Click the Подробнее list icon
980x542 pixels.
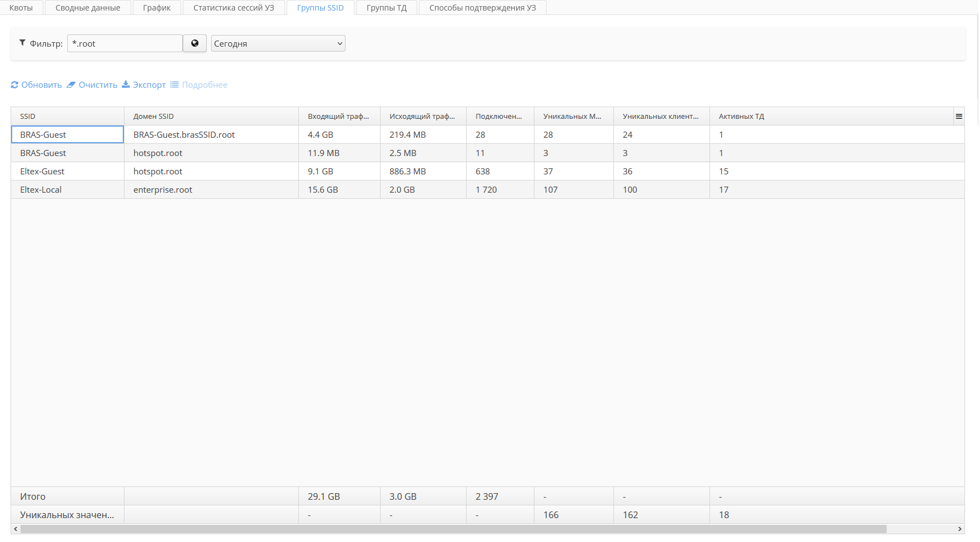coord(174,85)
